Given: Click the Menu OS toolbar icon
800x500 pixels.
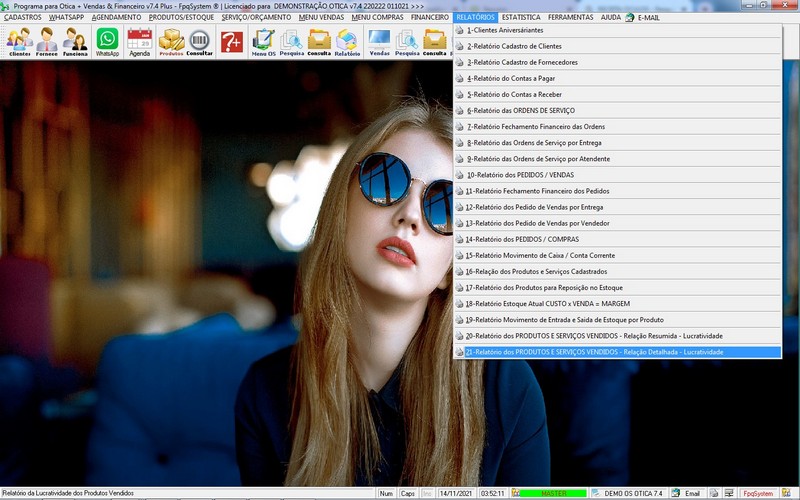Looking at the screenshot, I should pyautogui.click(x=263, y=41).
